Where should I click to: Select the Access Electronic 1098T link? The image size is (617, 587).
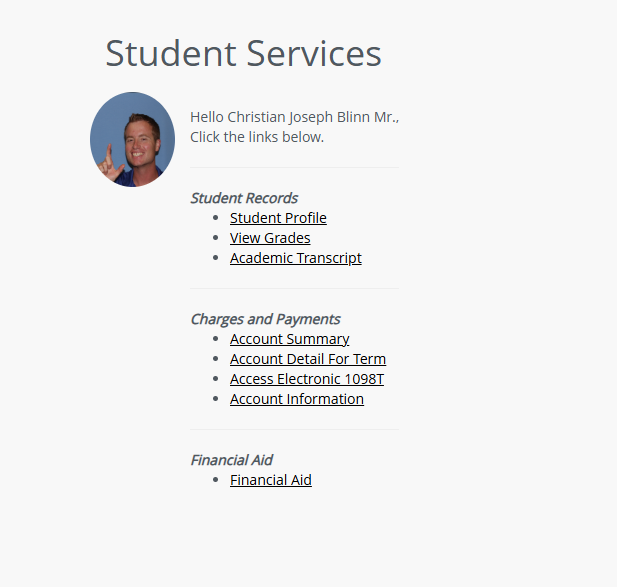(x=307, y=379)
